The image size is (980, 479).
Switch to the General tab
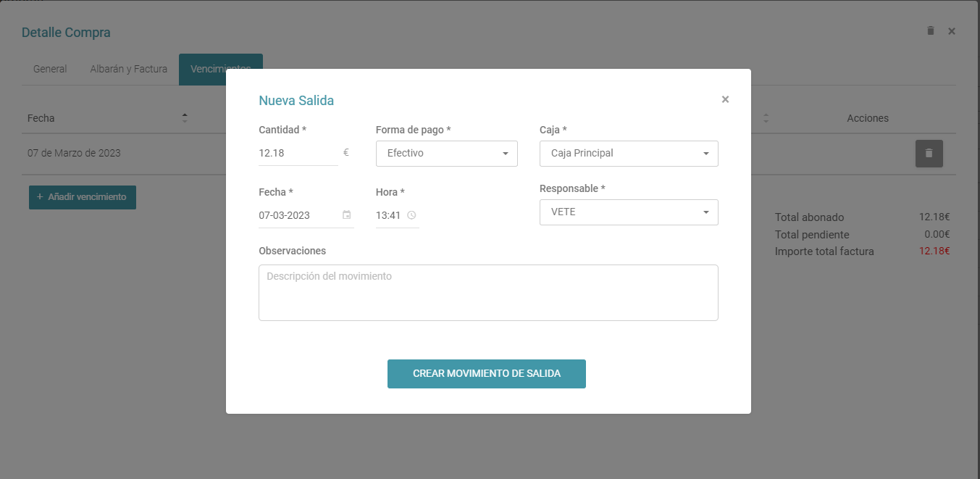point(50,70)
